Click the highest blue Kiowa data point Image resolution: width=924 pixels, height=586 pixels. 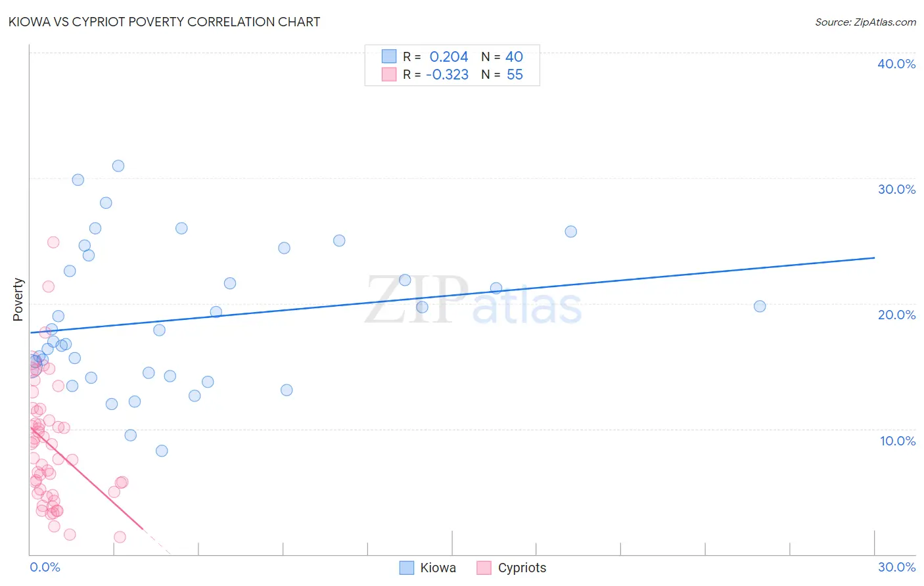tap(118, 166)
